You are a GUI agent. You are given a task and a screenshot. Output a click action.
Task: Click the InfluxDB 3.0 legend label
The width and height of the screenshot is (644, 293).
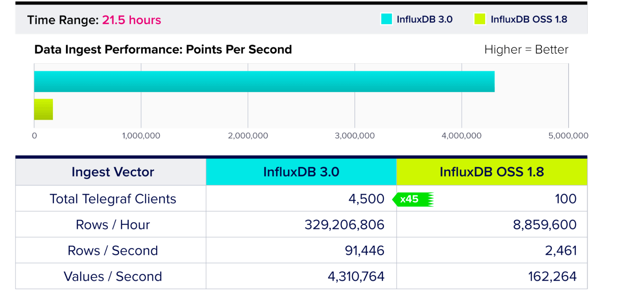pyautogui.click(x=425, y=19)
